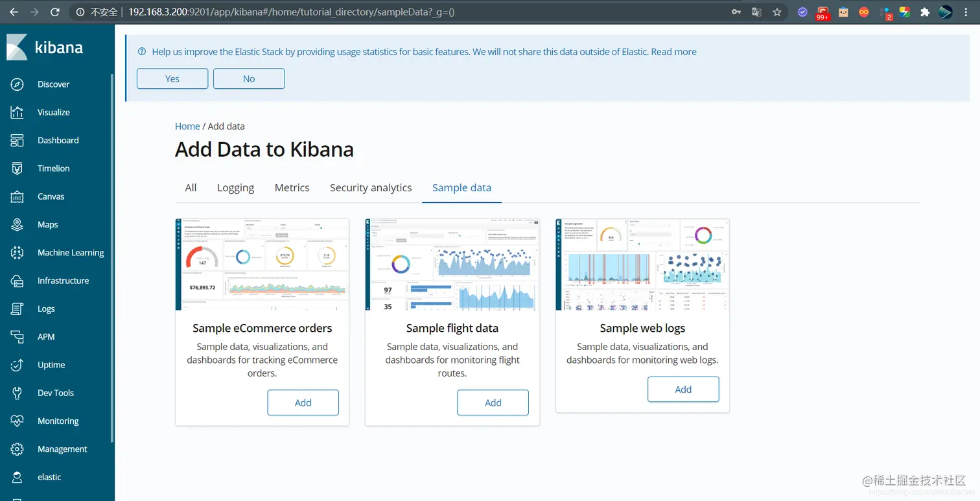Select the Canvas icon
This screenshot has height=501, width=980.
pos(17,196)
